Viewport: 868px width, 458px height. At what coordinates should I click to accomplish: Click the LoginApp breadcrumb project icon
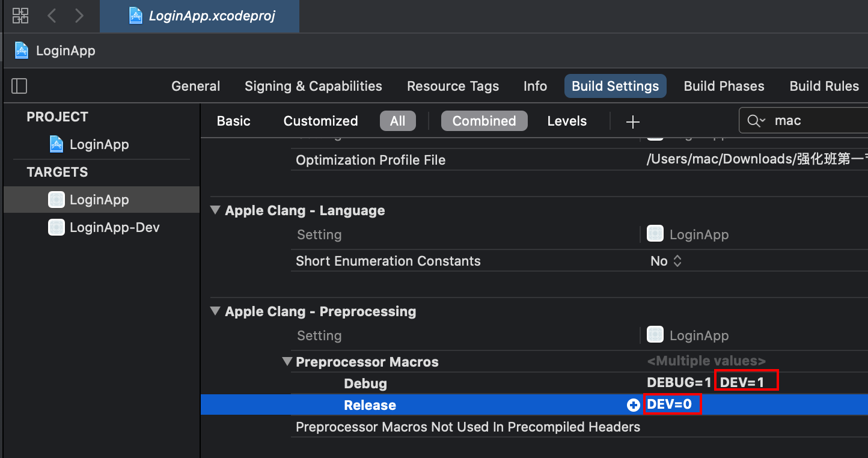point(22,50)
